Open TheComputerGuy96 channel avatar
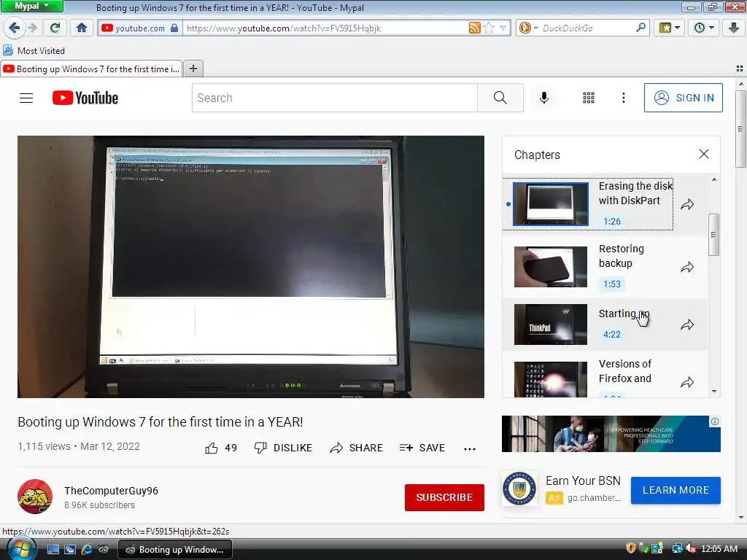This screenshot has width=747, height=560. [x=35, y=497]
